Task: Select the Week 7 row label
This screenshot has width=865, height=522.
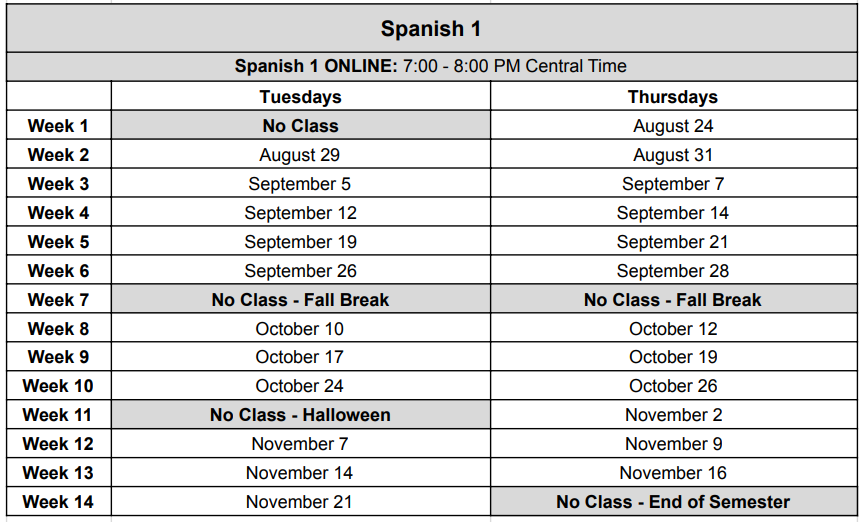Action: point(58,299)
